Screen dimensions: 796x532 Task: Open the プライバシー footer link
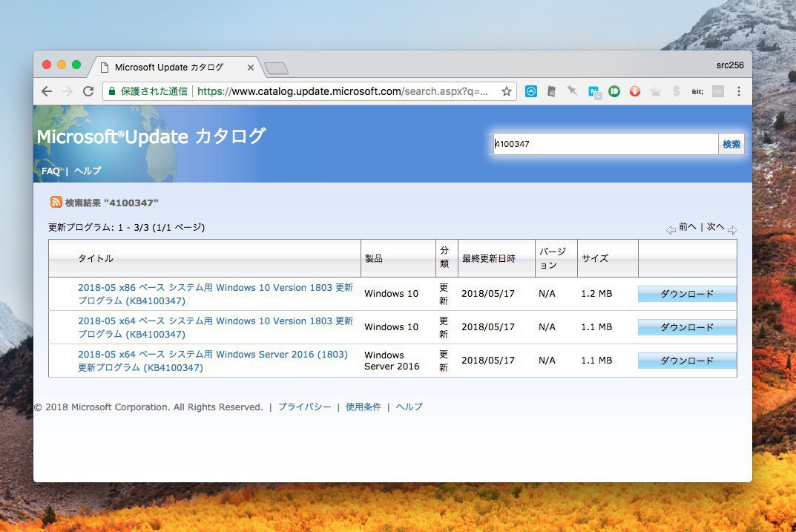(305, 407)
